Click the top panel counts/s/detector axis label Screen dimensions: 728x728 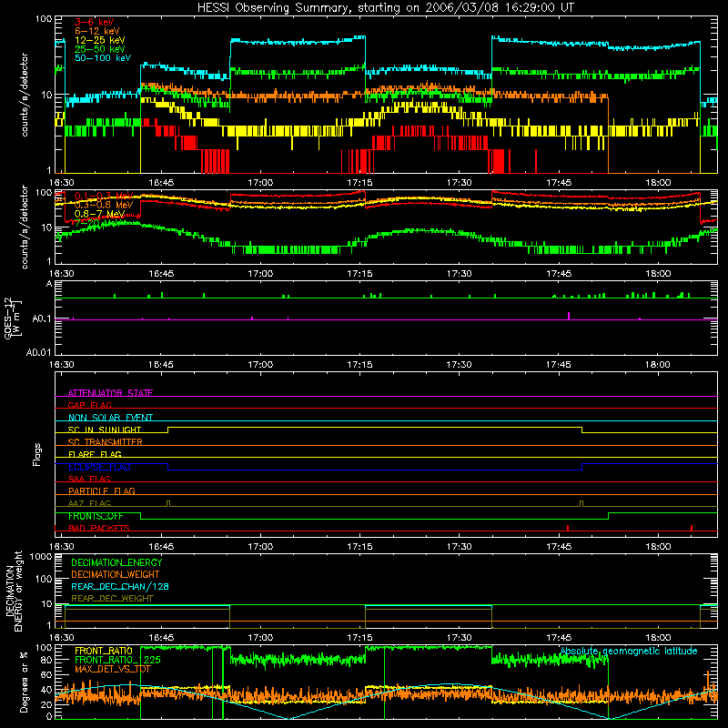point(25,95)
